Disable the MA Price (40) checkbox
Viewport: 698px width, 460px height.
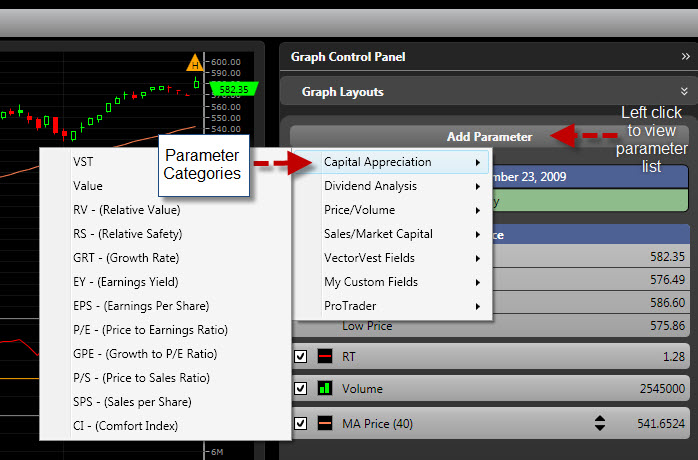(x=301, y=423)
